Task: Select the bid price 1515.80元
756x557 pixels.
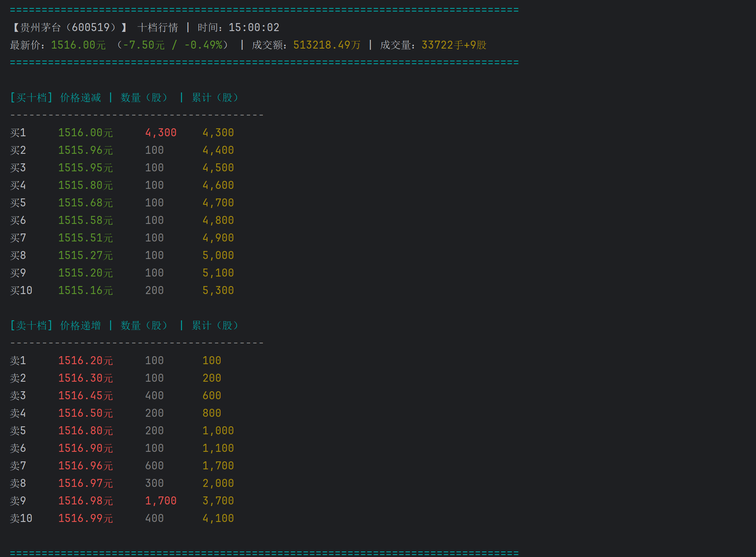Action: pyautogui.click(x=86, y=185)
